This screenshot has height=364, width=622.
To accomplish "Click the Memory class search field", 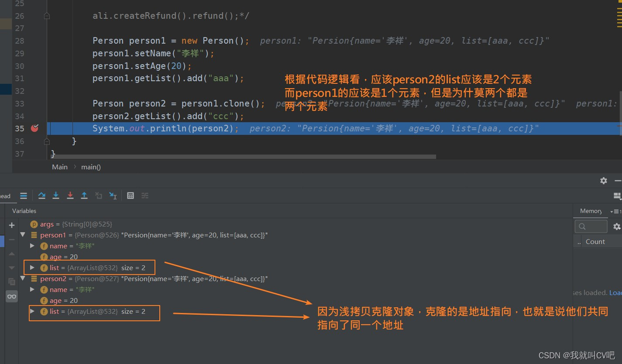I will pos(591,227).
